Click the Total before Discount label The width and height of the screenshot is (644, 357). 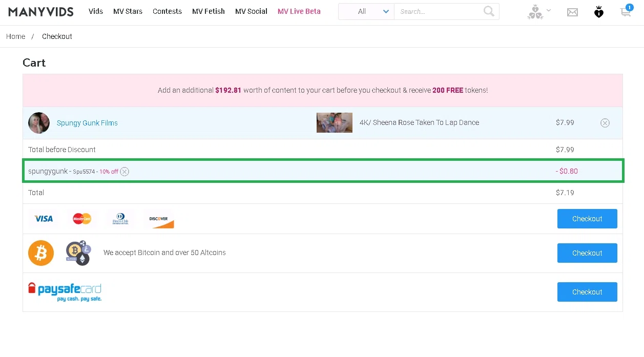[62, 150]
